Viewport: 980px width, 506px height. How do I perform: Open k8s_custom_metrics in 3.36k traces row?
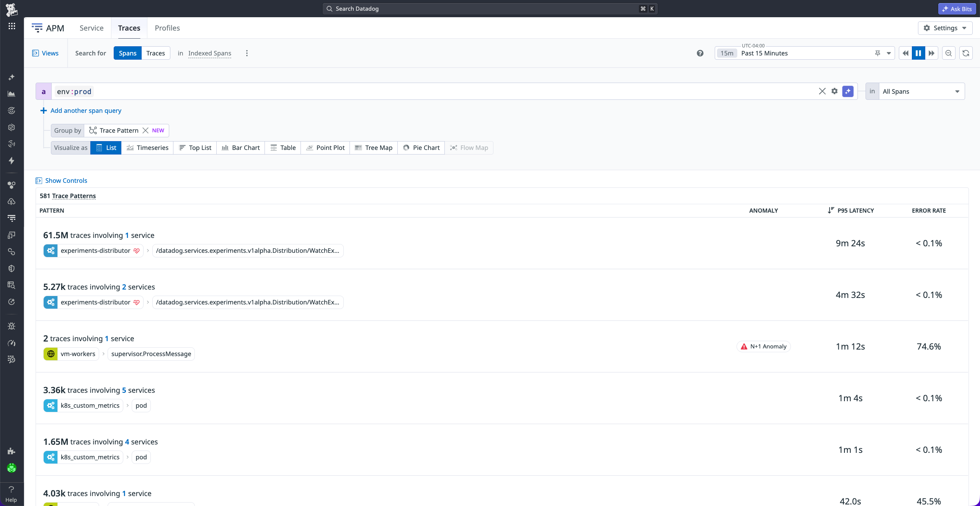point(83,405)
